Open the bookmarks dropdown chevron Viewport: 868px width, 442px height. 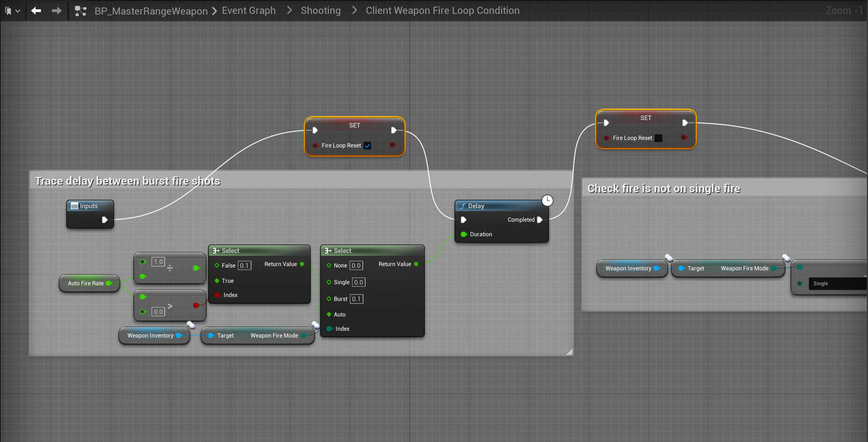coord(18,11)
